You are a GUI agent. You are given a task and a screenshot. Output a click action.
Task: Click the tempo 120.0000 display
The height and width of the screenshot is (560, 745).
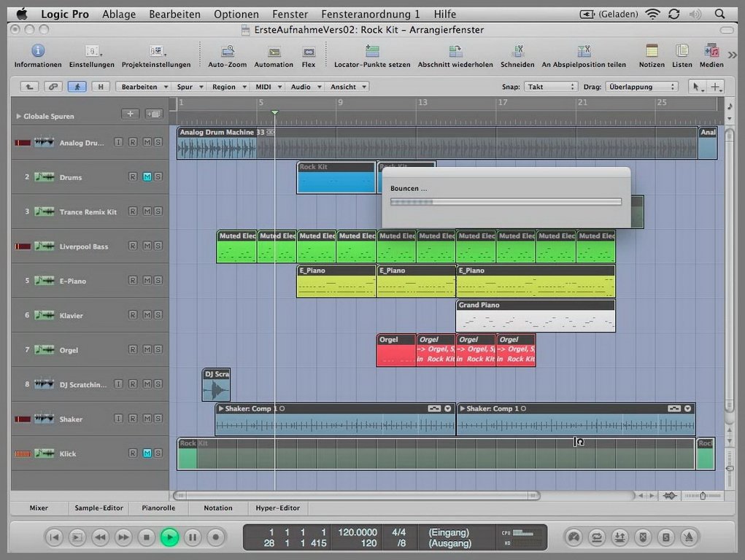coord(358,532)
